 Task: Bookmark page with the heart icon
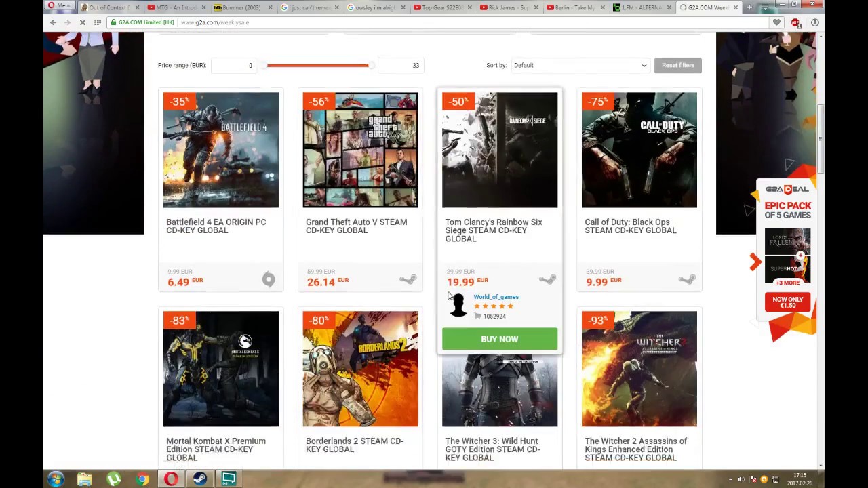(x=776, y=22)
